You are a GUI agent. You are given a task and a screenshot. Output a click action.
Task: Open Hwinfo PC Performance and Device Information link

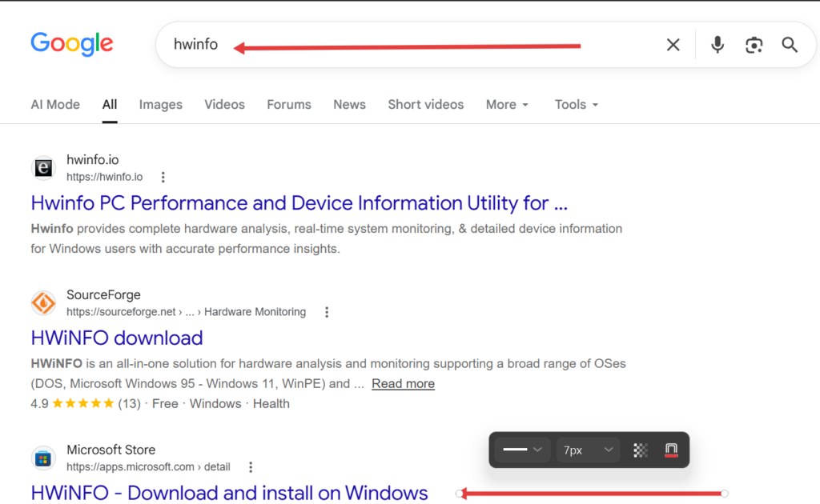point(299,203)
